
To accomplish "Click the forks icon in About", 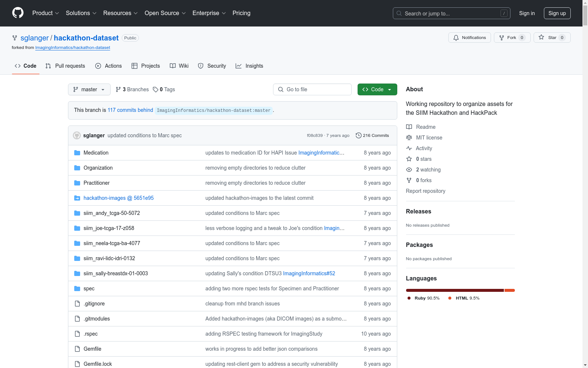I will click(409, 180).
